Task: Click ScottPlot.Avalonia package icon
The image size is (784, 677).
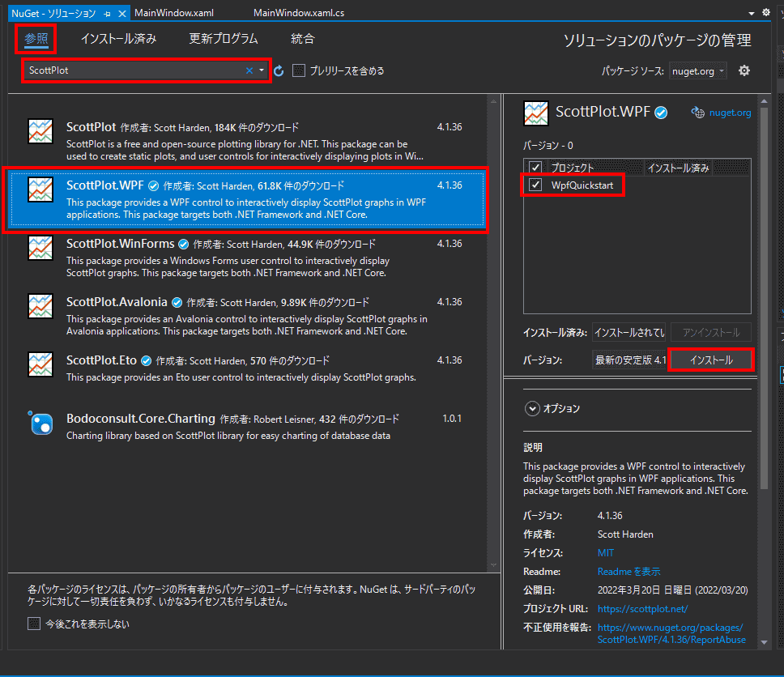Action: pyautogui.click(x=40, y=306)
